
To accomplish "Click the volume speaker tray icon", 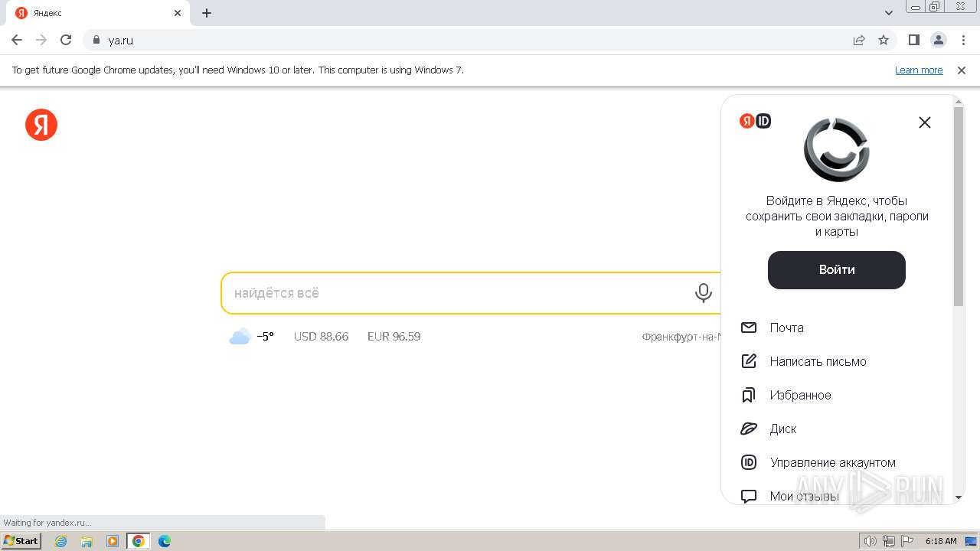I will 871,541.
